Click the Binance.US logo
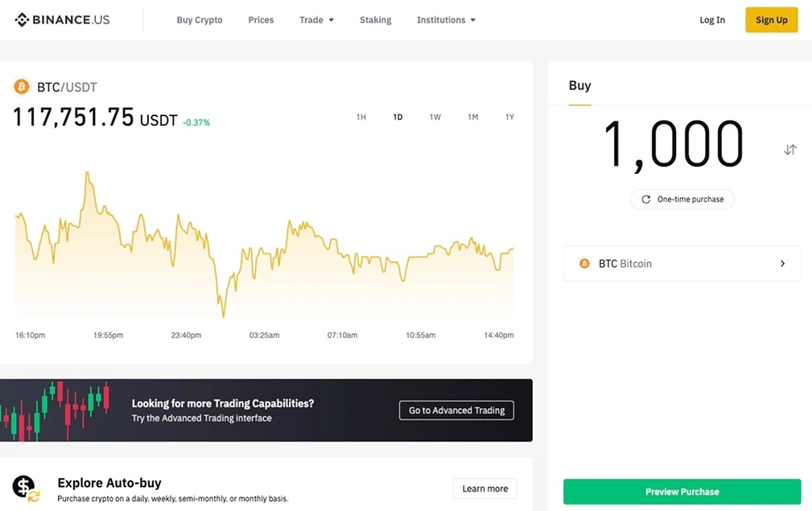The height and width of the screenshot is (511, 812). (x=62, y=20)
